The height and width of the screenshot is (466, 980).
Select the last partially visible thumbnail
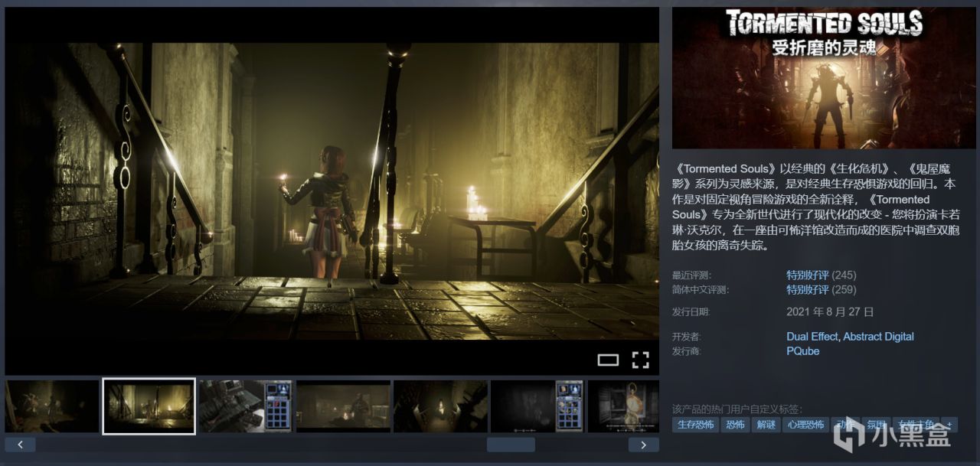(623, 406)
